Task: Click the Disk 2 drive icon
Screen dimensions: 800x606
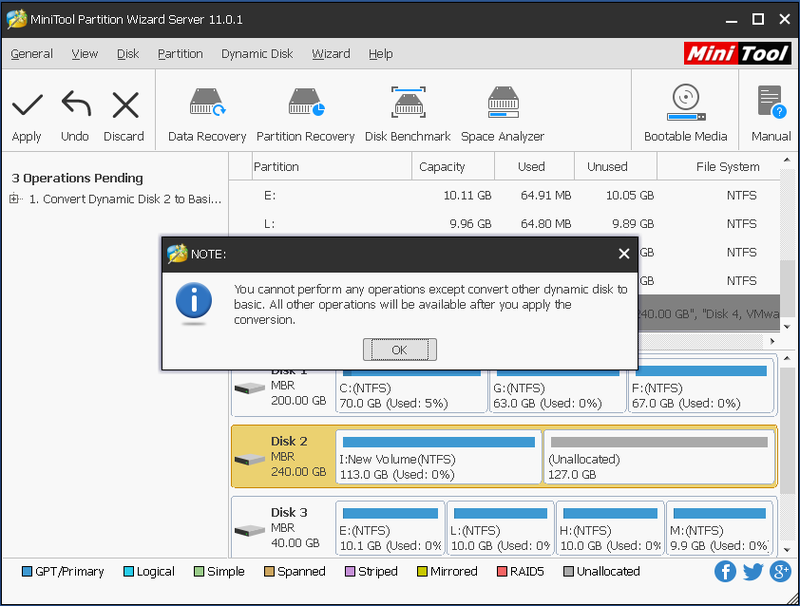Action: coord(249,460)
